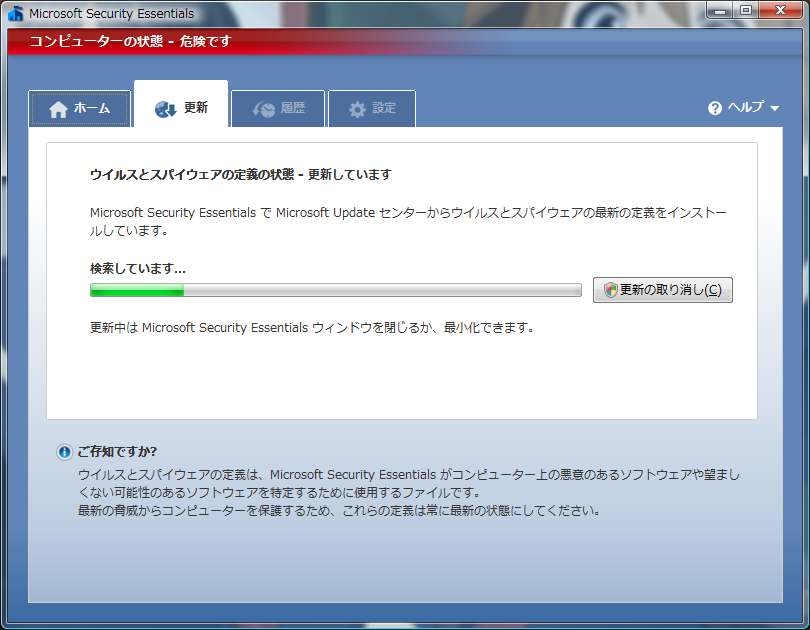Click the globe download icon on 更新 tab
The image size is (810, 630).
[x=165, y=109]
